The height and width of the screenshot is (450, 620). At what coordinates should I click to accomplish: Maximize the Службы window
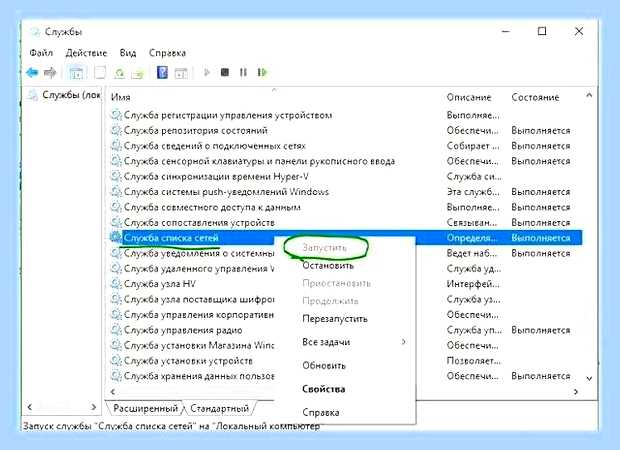[542, 31]
